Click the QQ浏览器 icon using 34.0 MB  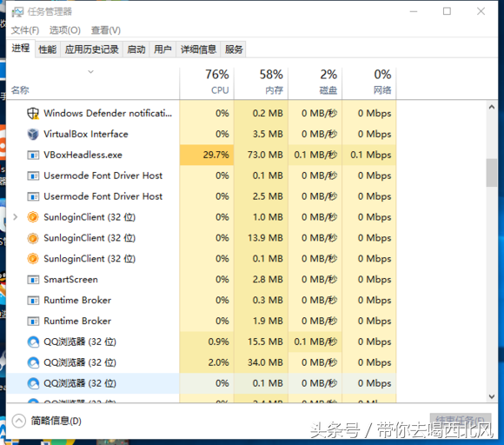click(33, 362)
